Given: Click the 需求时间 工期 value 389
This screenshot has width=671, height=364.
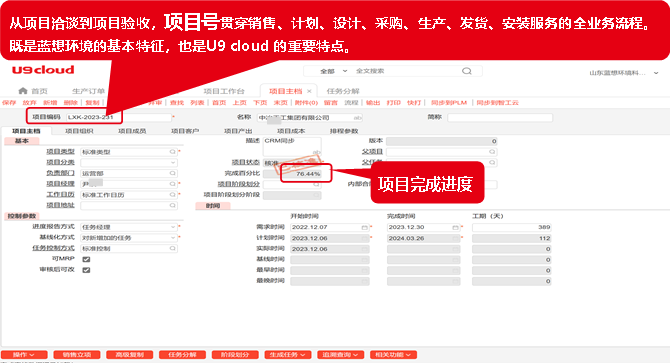Looking at the screenshot, I should click(x=511, y=227).
